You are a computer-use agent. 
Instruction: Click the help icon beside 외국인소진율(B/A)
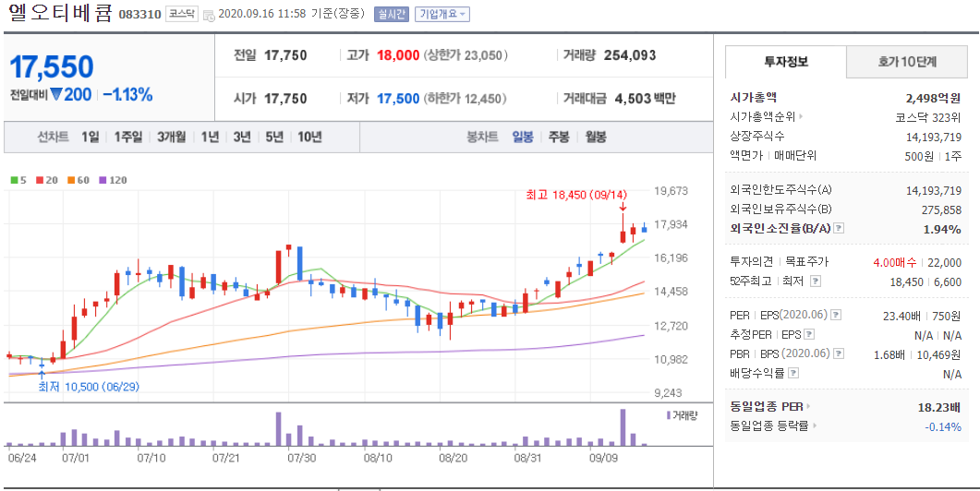[x=840, y=228]
